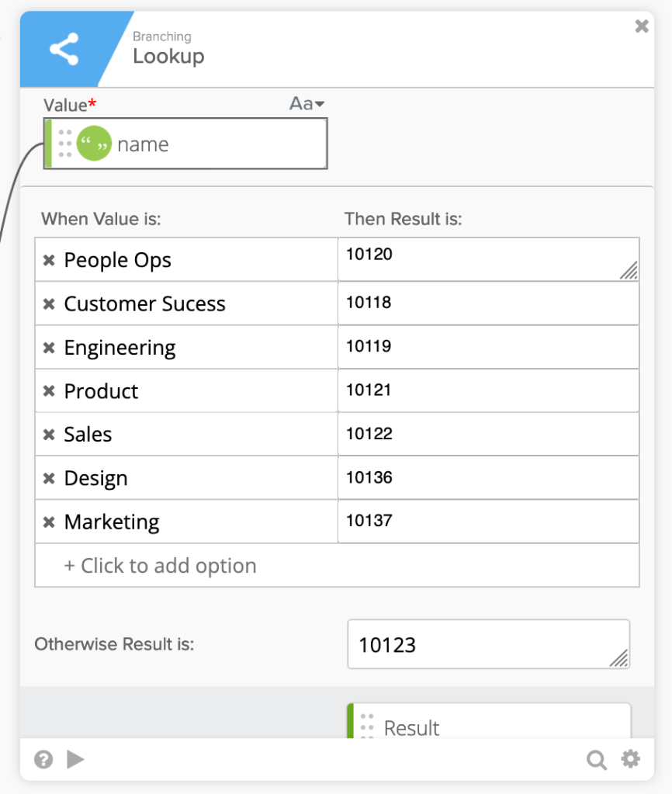The width and height of the screenshot is (672, 794).
Task: Click the magnifier search icon
Action: [x=596, y=759]
